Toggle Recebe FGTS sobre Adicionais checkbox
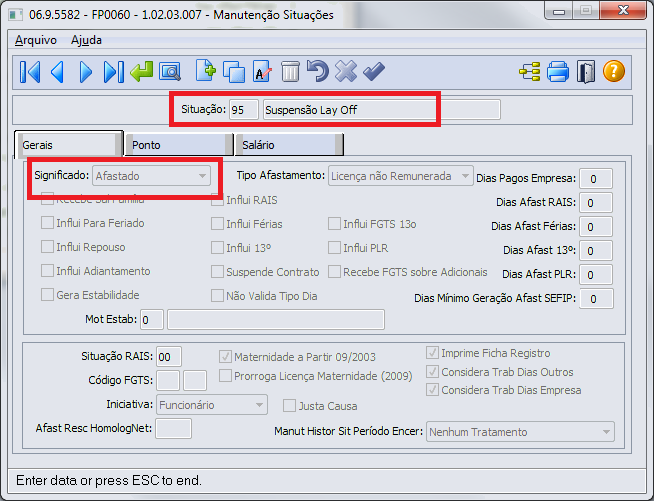The width and height of the screenshot is (654, 501). coord(334,272)
